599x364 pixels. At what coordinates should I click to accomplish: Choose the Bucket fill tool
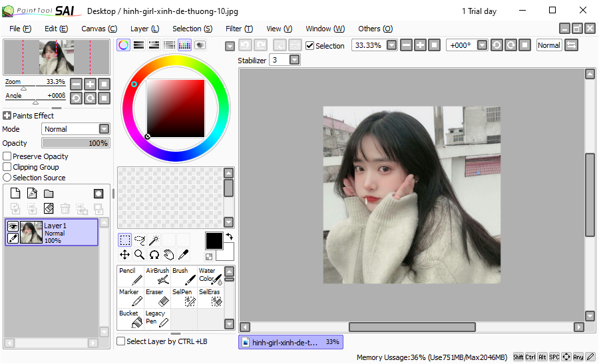130,319
